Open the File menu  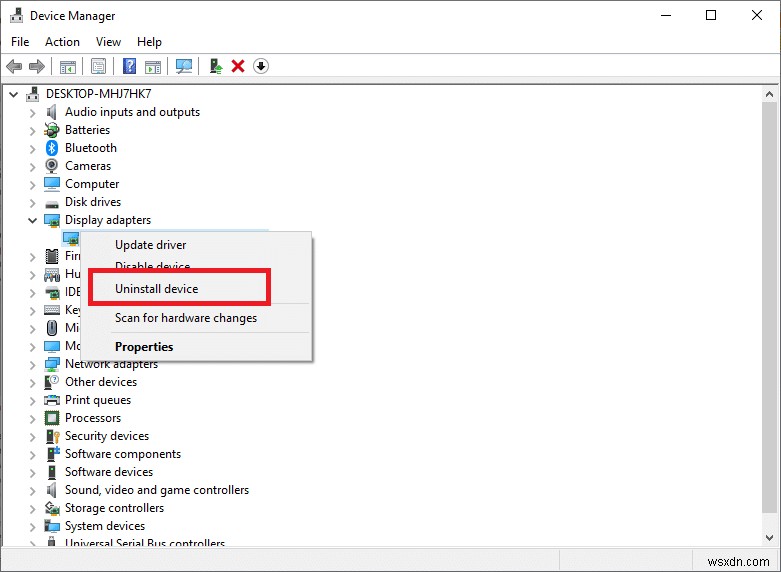(20, 42)
